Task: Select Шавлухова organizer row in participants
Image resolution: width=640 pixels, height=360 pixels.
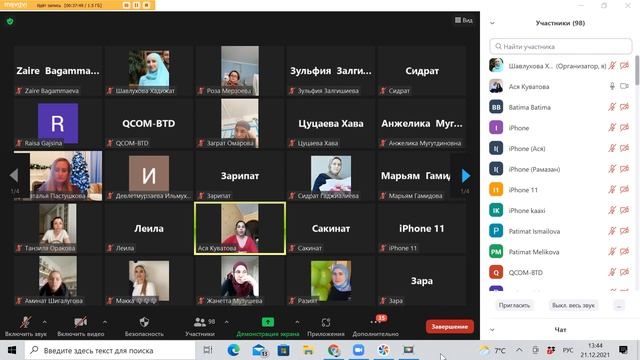Action: point(560,65)
